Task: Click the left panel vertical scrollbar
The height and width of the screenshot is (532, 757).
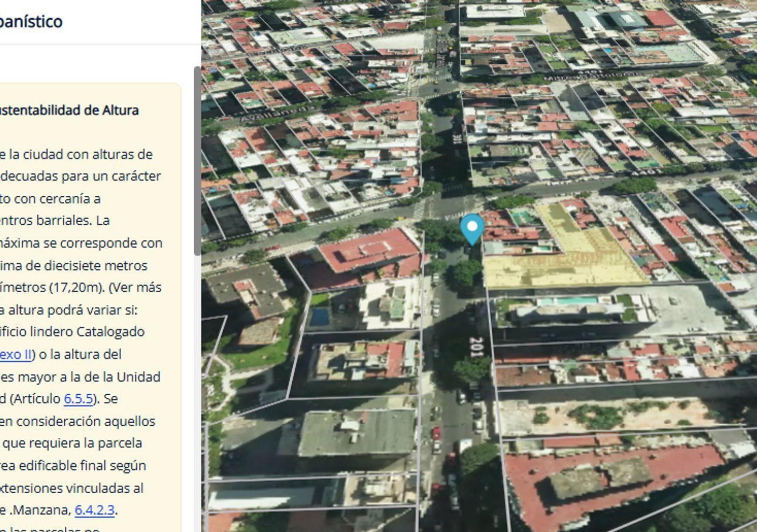Action: point(197,161)
